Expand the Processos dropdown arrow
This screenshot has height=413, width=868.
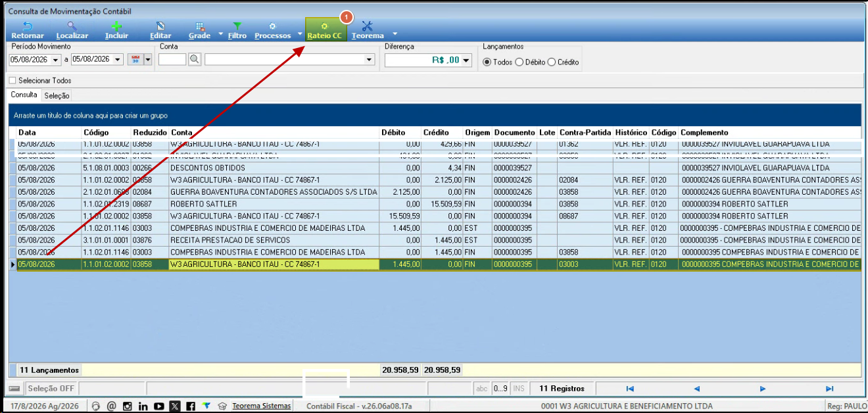(x=300, y=34)
